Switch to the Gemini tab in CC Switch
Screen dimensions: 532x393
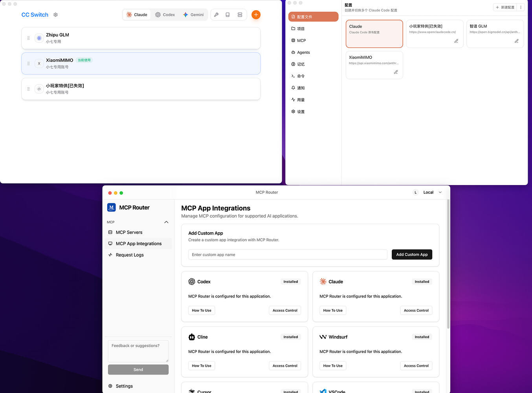pyautogui.click(x=193, y=15)
